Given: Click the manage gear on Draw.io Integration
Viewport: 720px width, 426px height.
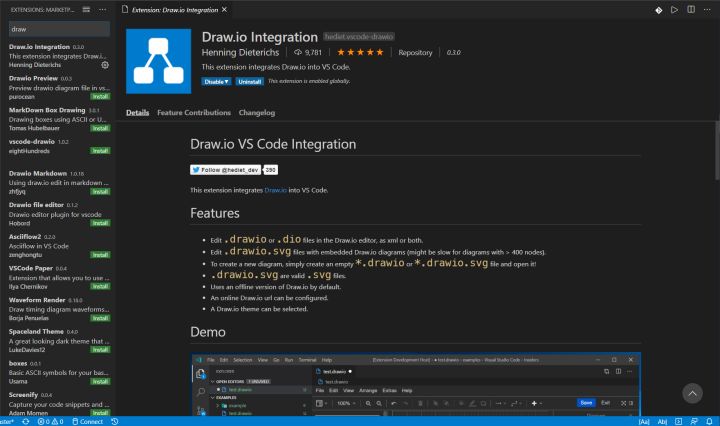Looking at the screenshot, I should [x=105, y=65].
